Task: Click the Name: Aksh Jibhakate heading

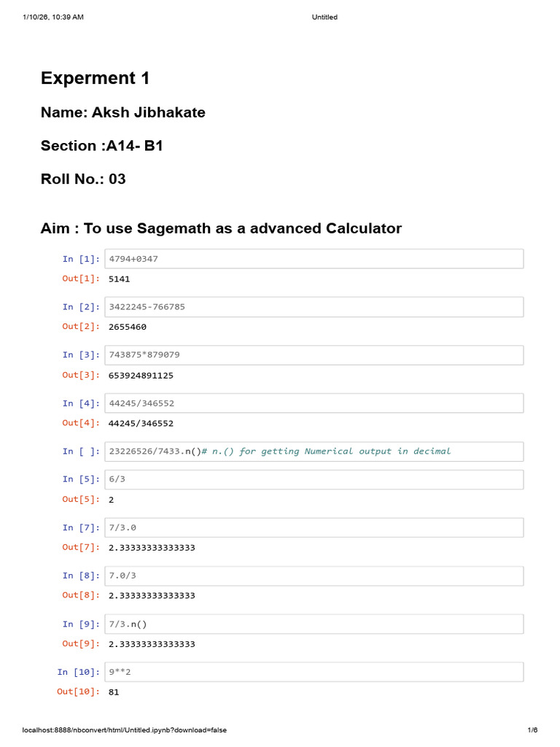Action: (x=122, y=112)
